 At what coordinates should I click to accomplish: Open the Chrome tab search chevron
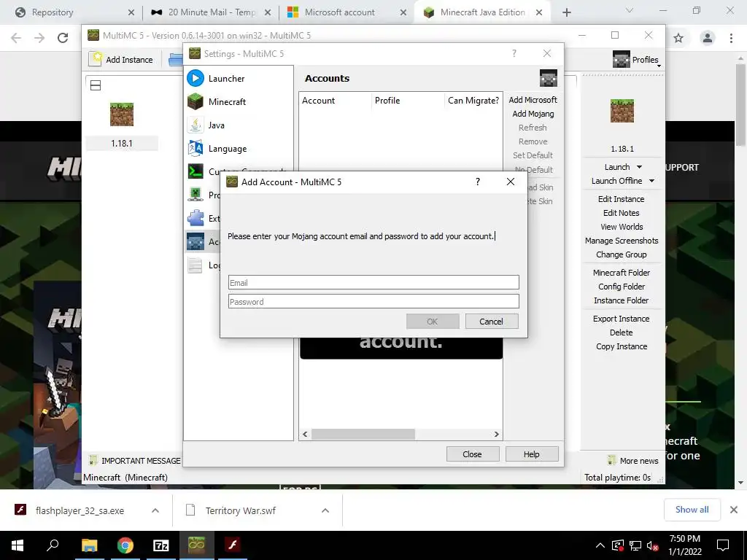coord(630,10)
